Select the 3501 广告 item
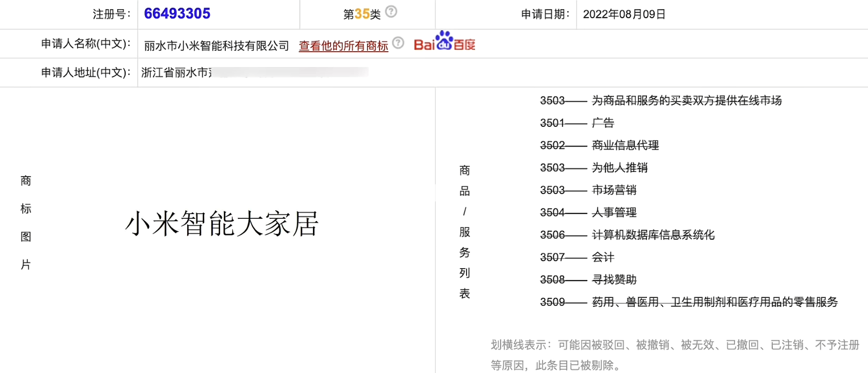Viewport: 868px width, 373px height. [x=577, y=123]
